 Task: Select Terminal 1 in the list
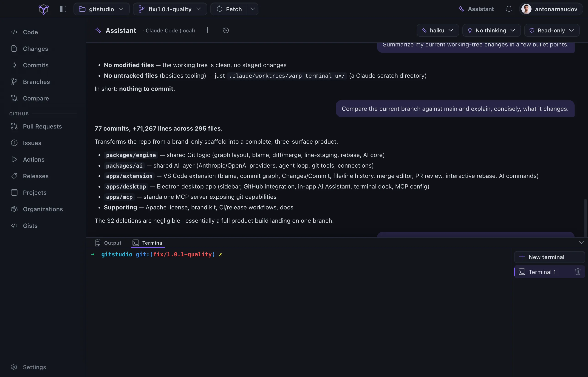pos(549,272)
